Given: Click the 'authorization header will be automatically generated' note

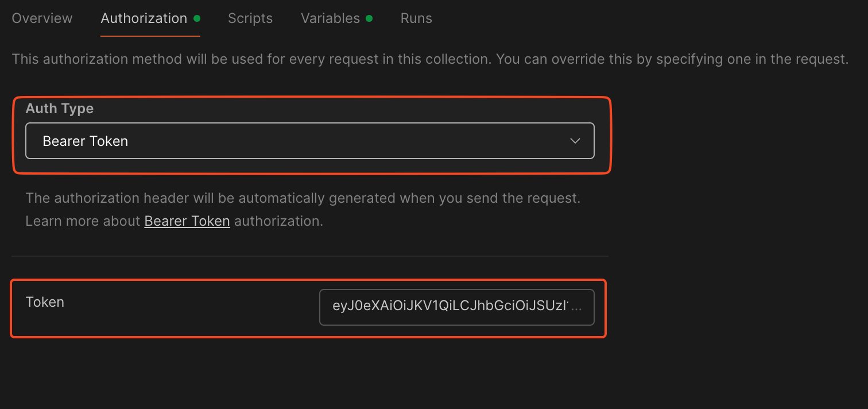Looking at the screenshot, I should pos(303,199).
